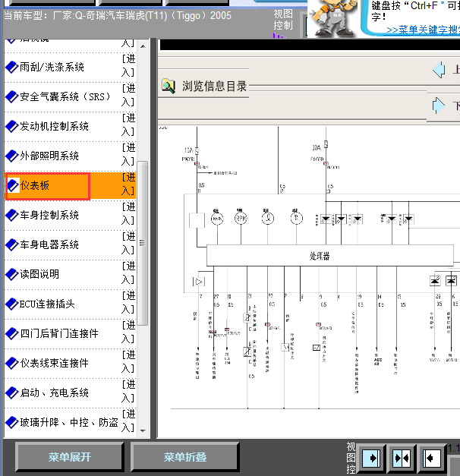Click [进入] link for 安全气囊系统

click(128, 96)
